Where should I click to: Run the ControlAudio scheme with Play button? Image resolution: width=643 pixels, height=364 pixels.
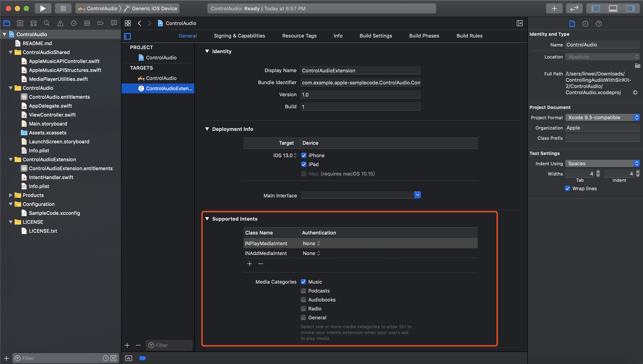tap(43, 9)
